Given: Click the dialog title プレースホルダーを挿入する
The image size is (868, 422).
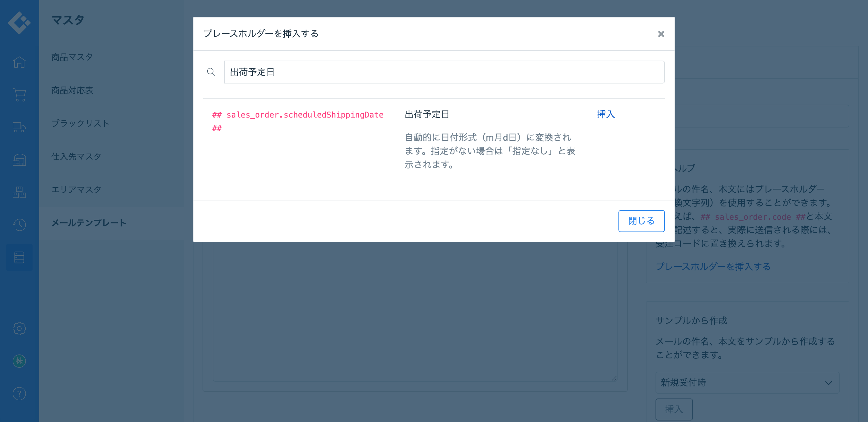Looking at the screenshot, I should [x=261, y=34].
